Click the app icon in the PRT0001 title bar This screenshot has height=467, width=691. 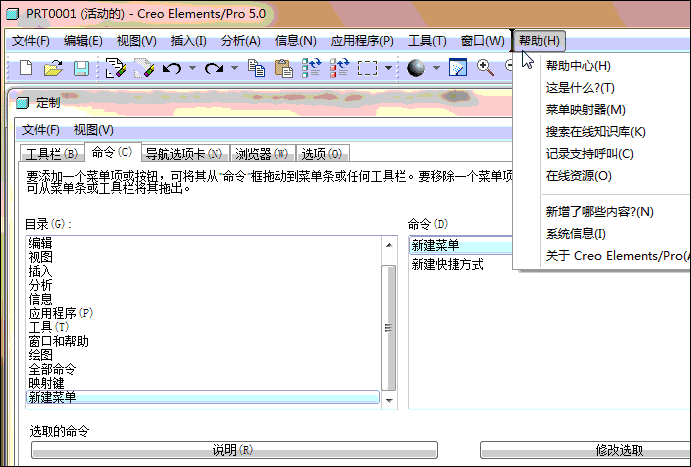(13, 14)
